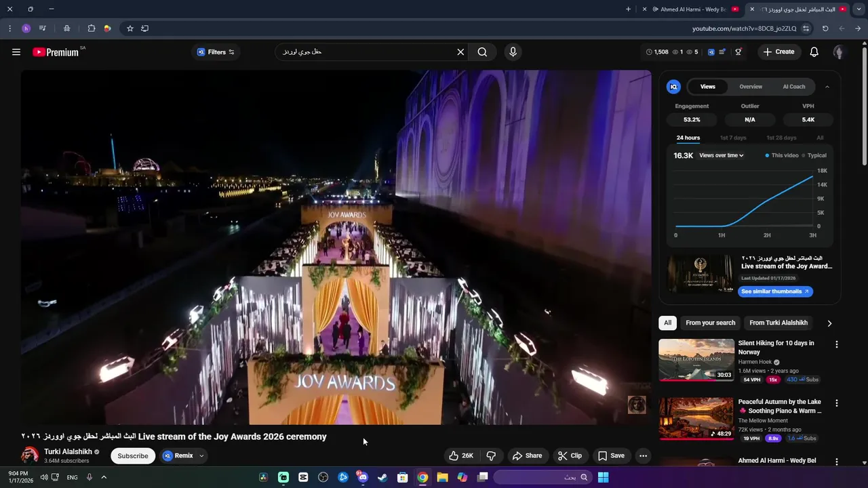Open Turki Alalshikh channel name link
This screenshot has width=868, height=488.
(68, 451)
